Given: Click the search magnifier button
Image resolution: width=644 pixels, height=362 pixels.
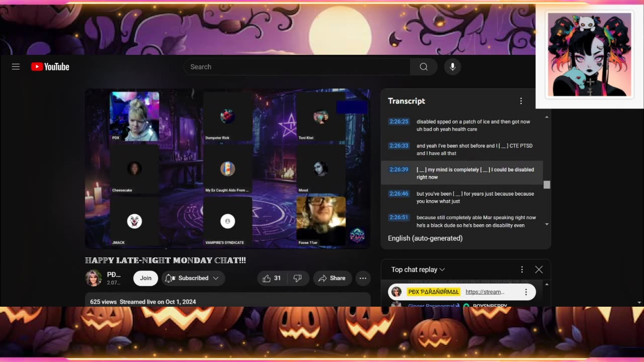Looking at the screenshot, I should 424,67.
